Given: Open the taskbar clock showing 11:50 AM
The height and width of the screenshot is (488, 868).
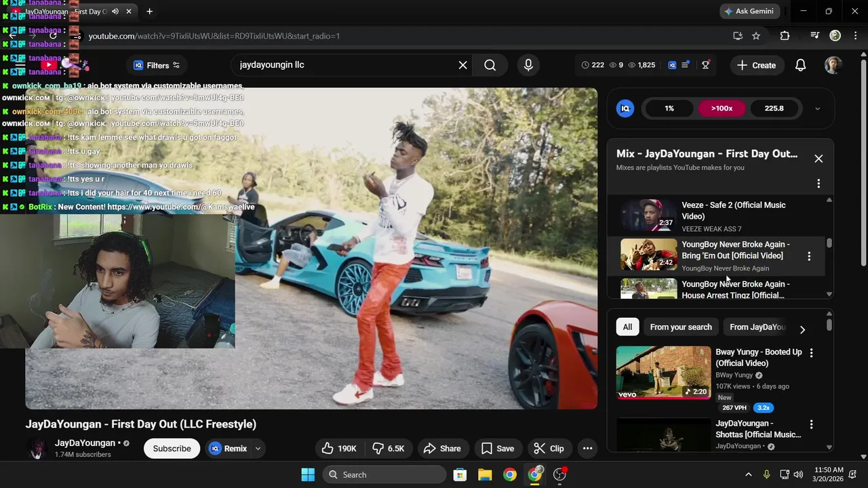Looking at the screenshot, I should (x=828, y=474).
